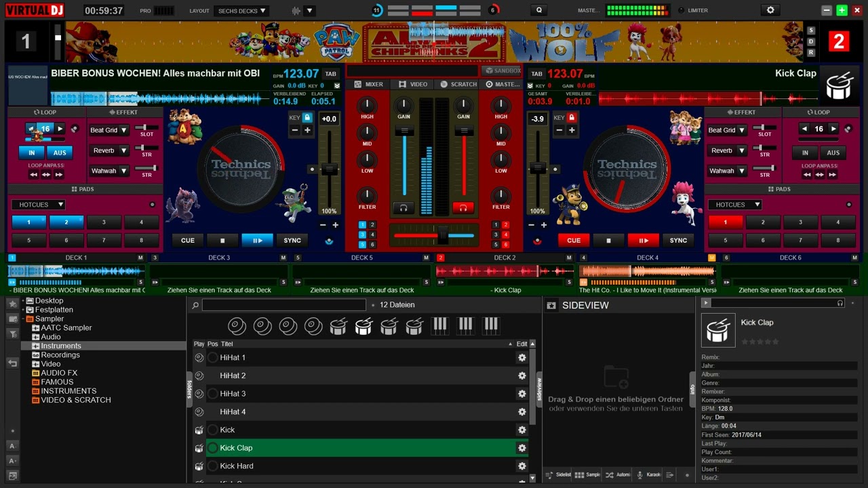Click right deck SYNC button
The height and width of the screenshot is (488, 868).
(x=678, y=241)
